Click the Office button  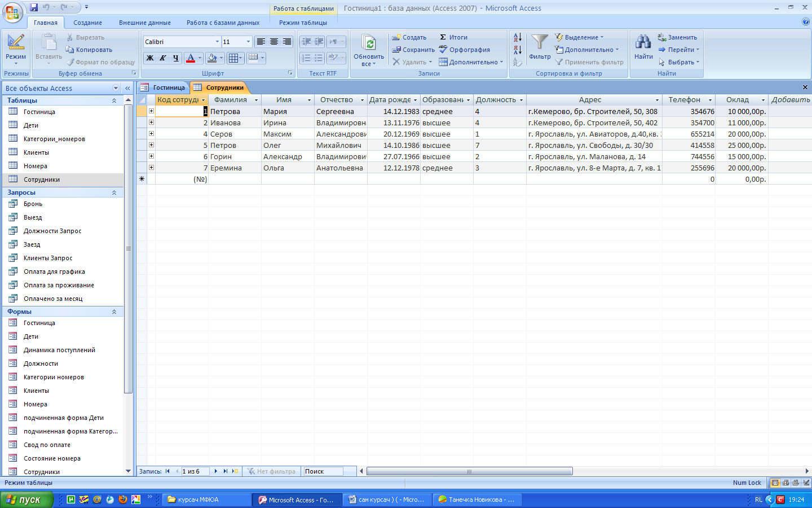coord(12,11)
